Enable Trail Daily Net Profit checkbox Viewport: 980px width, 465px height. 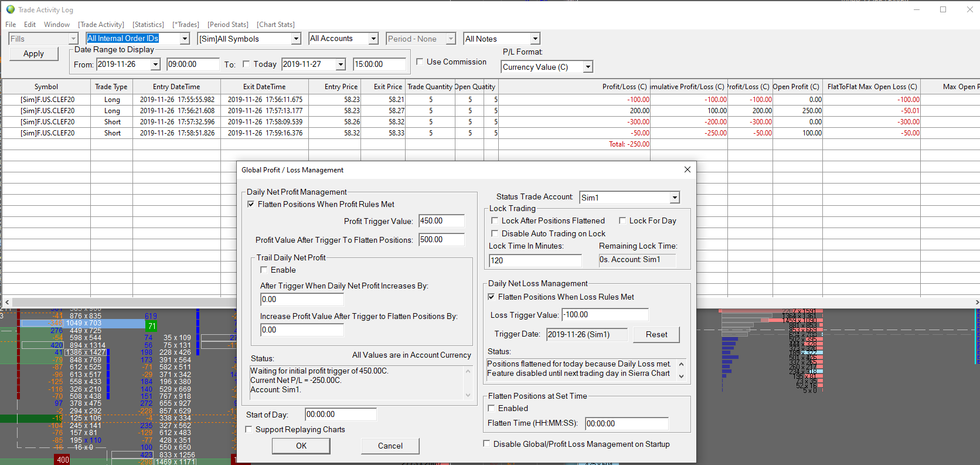coord(264,270)
